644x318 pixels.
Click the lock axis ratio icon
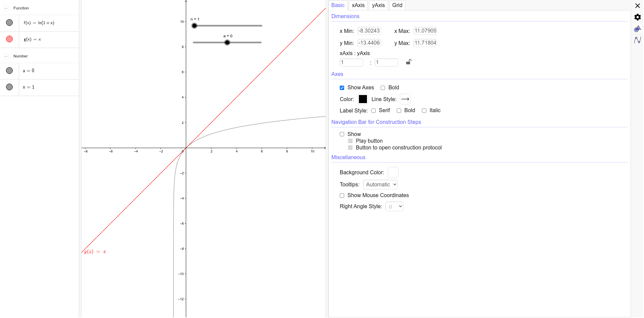point(409,62)
